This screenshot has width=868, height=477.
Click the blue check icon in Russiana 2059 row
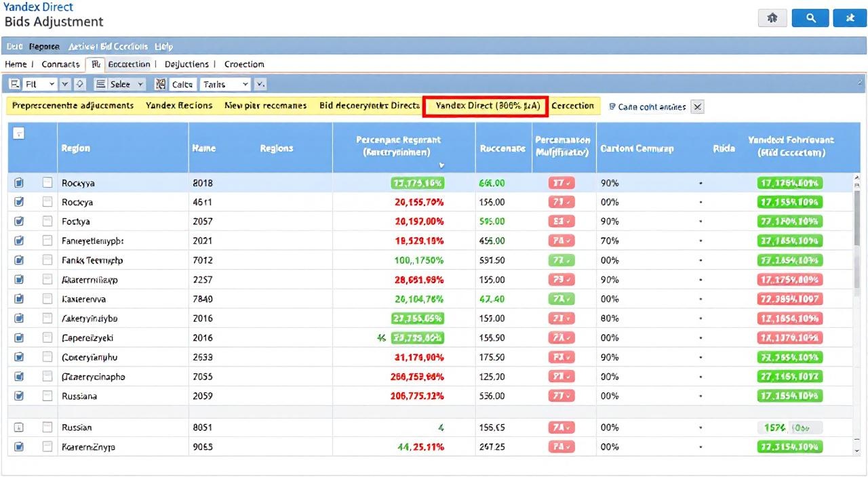pyautogui.click(x=19, y=396)
